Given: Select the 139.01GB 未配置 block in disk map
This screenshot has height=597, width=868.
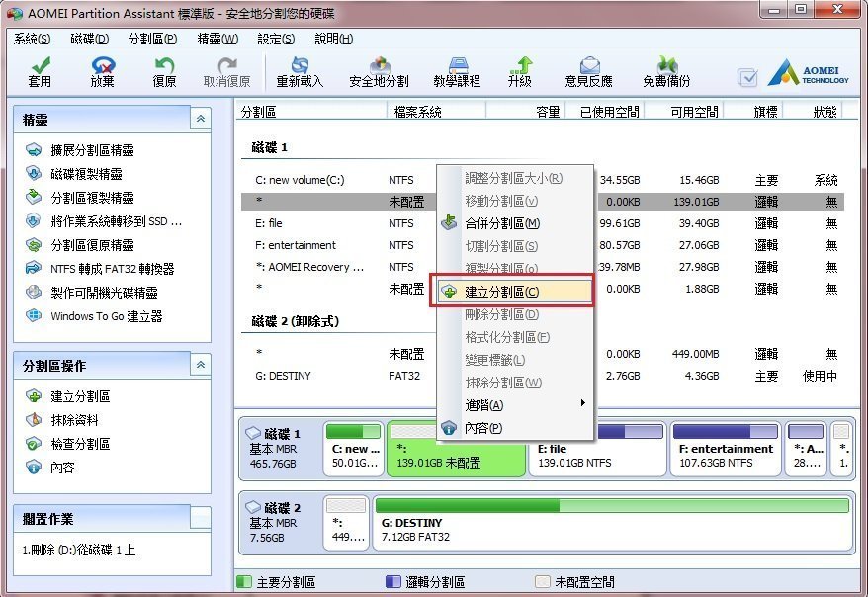Looking at the screenshot, I should [x=456, y=450].
